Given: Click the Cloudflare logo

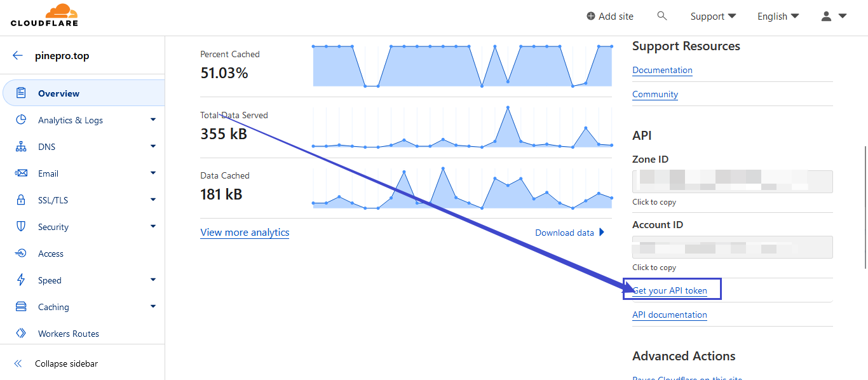Looking at the screenshot, I should click(44, 16).
